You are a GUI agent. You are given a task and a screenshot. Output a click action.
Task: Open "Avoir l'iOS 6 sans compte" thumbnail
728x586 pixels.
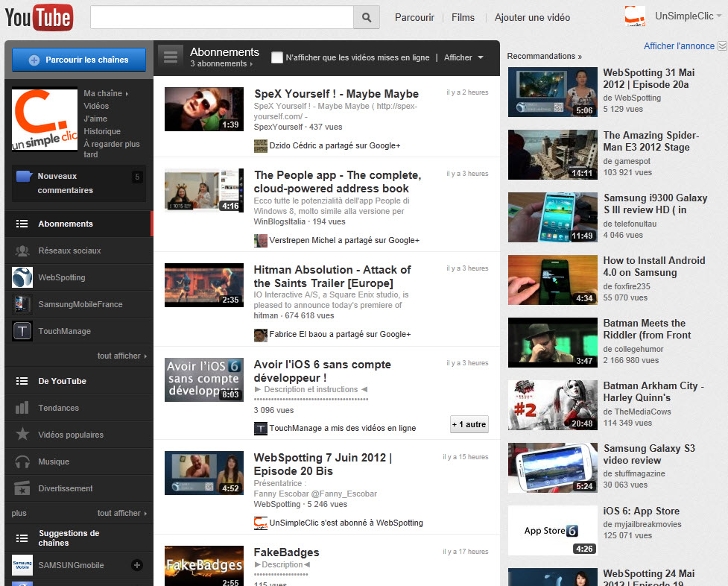click(x=204, y=379)
